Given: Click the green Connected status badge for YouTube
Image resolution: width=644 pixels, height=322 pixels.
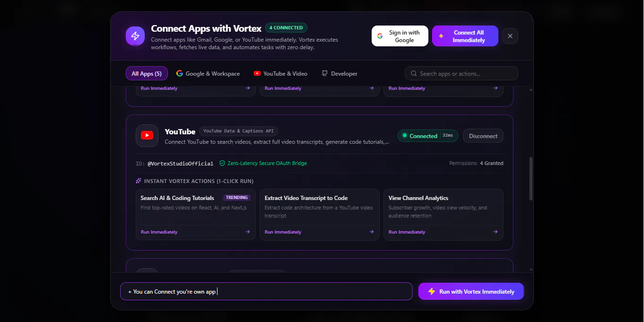Looking at the screenshot, I should (x=428, y=136).
